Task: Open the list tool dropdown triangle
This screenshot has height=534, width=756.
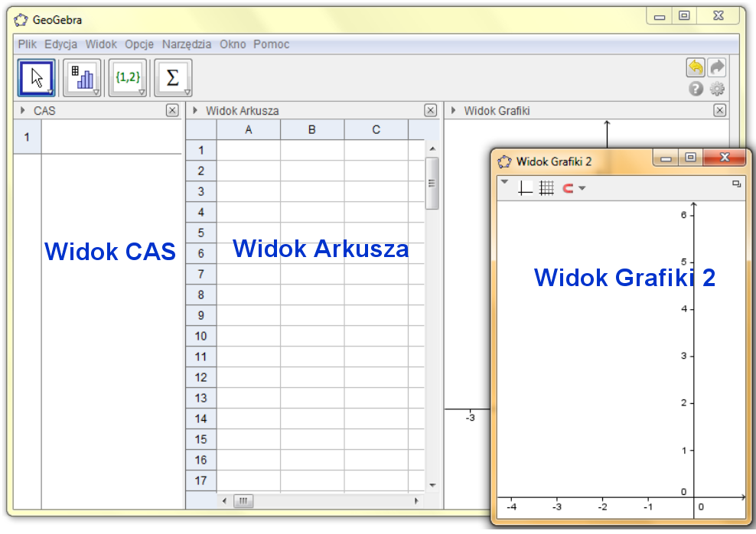Action: (x=142, y=92)
